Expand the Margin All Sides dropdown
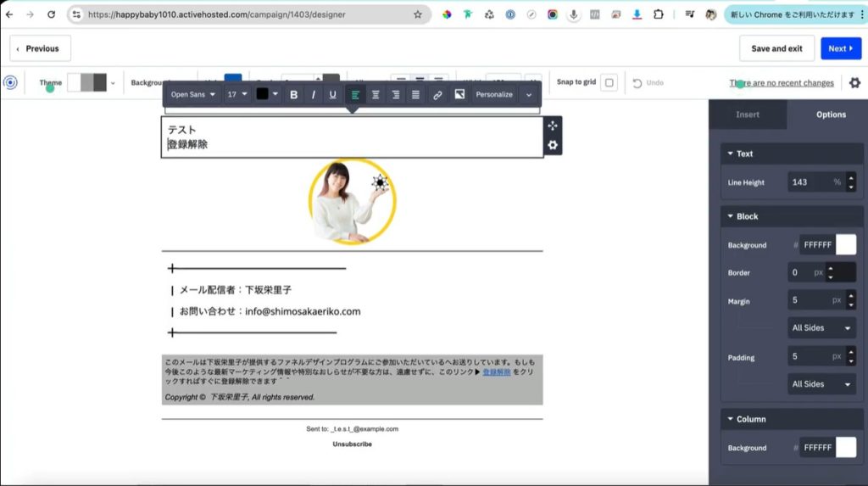Screen dimensions: 868x486 (x=821, y=328)
